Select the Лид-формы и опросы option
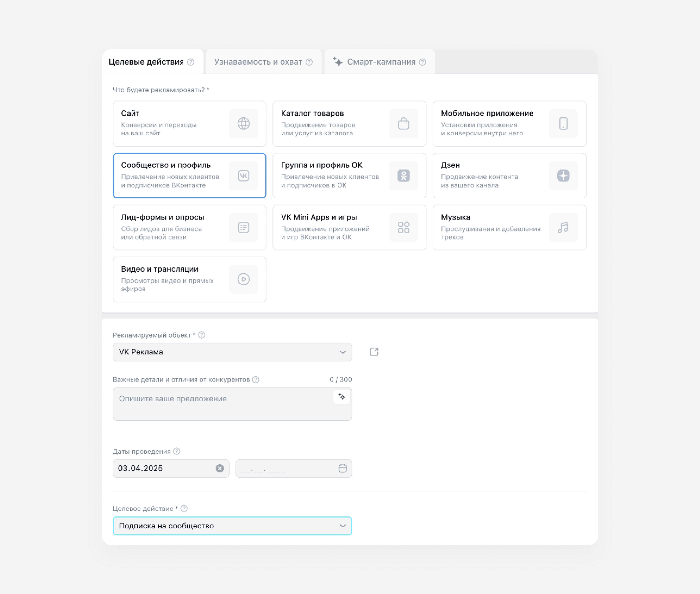Image resolution: width=700 pixels, height=594 pixels. click(189, 227)
